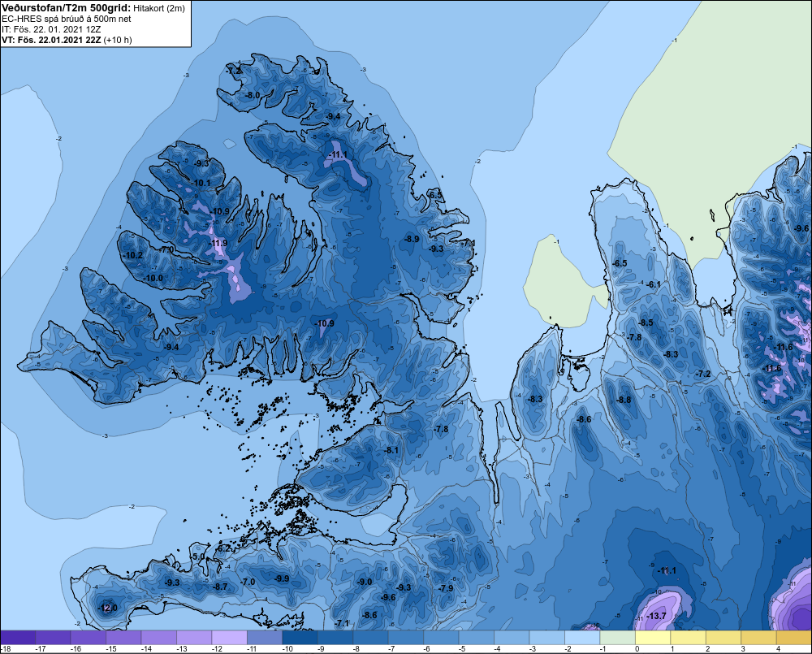The image size is (812, 654).
Task: Click the -13.7 temperature label
Action: coord(656,616)
